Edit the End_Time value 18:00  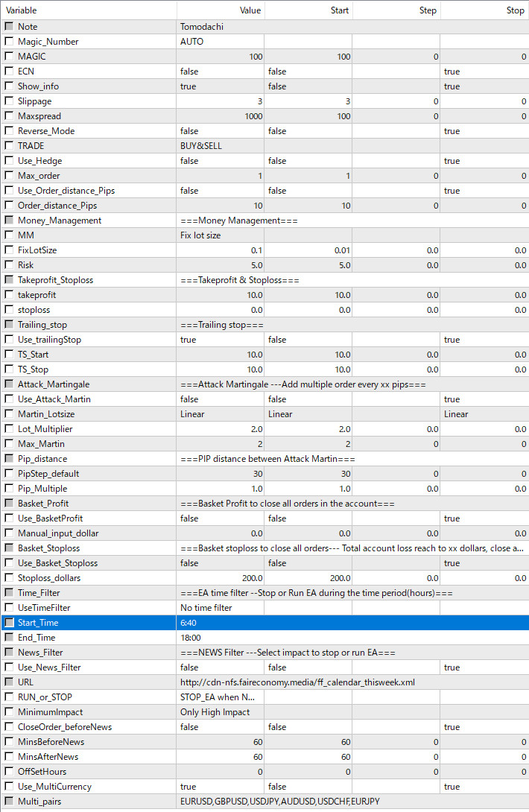[x=352, y=638]
